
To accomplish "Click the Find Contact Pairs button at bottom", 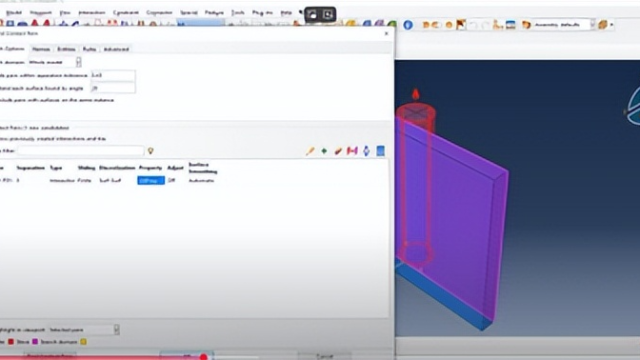I will pyautogui.click(x=50, y=356).
